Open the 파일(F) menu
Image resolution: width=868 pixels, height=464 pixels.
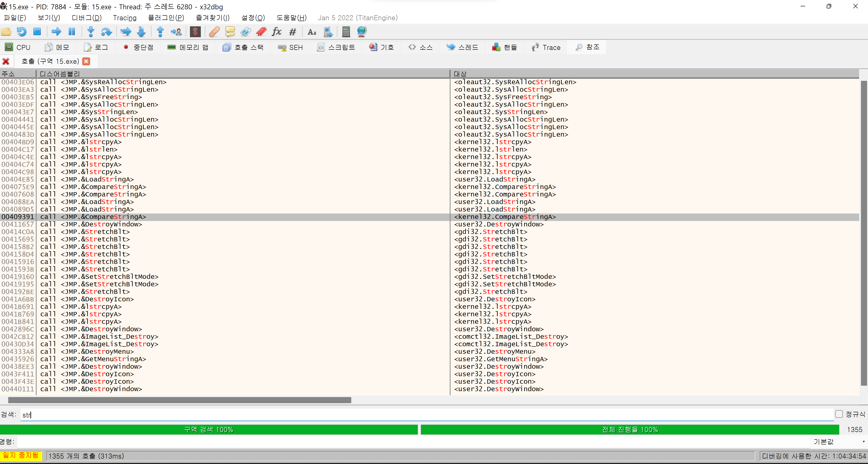click(15, 18)
